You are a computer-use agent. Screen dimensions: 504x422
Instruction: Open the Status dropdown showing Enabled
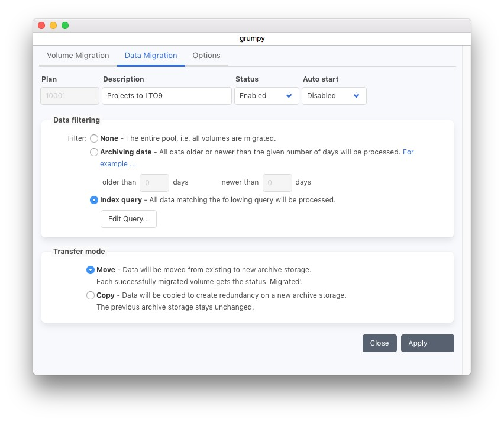pyautogui.click(x=266, y=96)
